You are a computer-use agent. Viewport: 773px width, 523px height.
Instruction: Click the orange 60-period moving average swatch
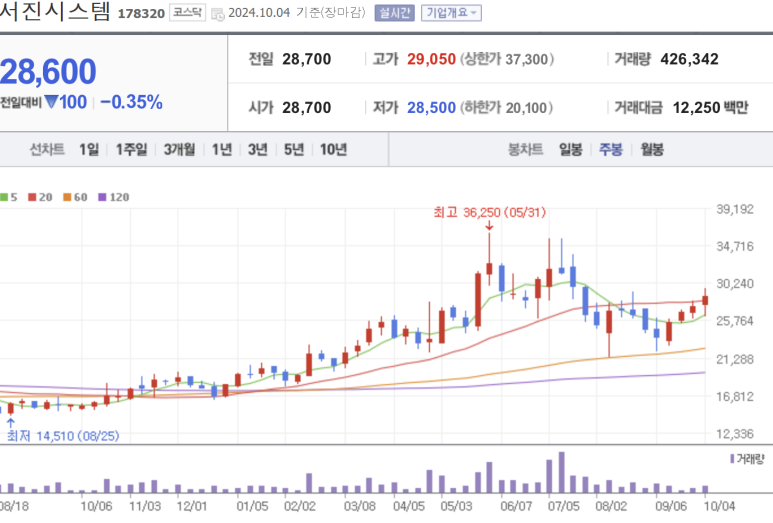[x=67, y=197]
